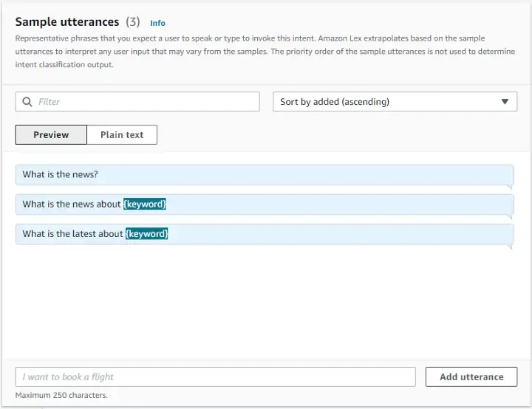This screenshot has width=532, height=409.
Task: Click the "Maximum 250 characters" hint text
Action: tap(61, 395)
